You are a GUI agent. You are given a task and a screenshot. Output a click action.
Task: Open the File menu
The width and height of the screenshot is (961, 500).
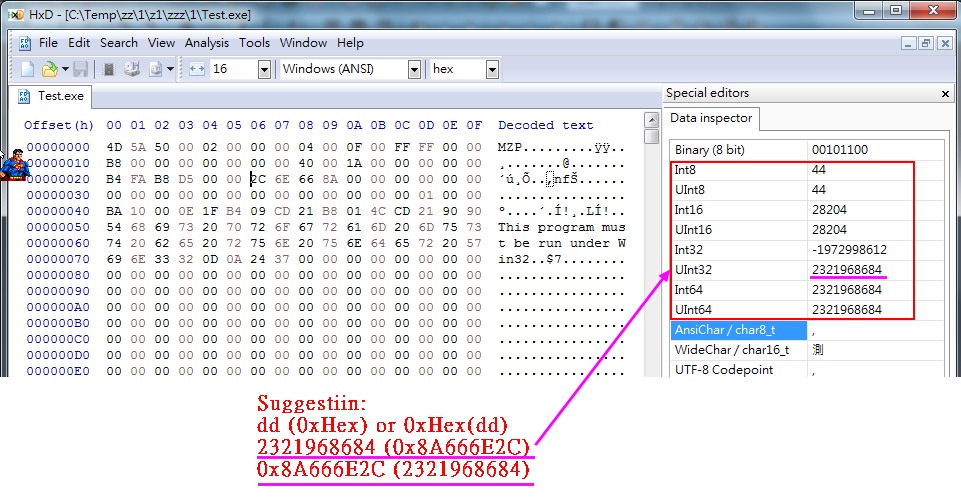click(x=48, y=43)
